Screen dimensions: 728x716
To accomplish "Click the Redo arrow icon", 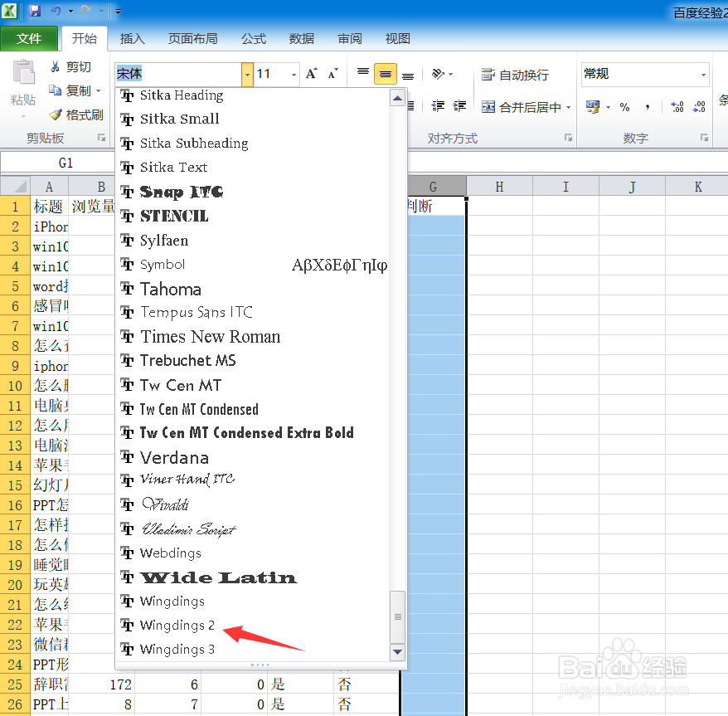I will point(86,11).
